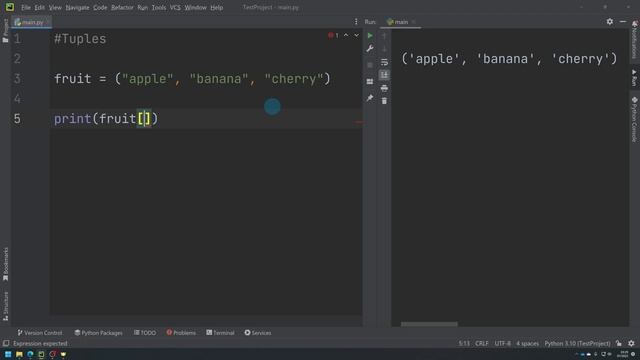Screen dimensions: 640x360
Task: Open the Structure side panel
Action: 5,306
